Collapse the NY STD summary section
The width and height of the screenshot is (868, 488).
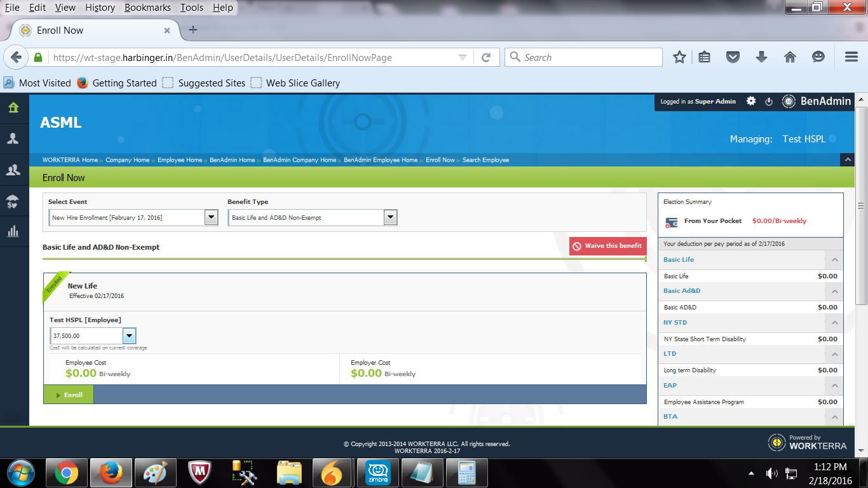[834, 323]
